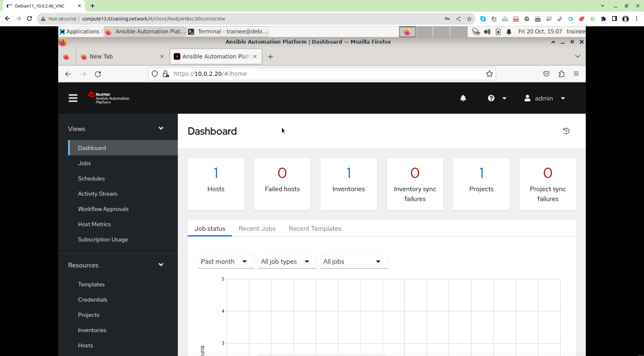
Task: Open Jobs in the sidebar
Action: [x=84, y=163]
